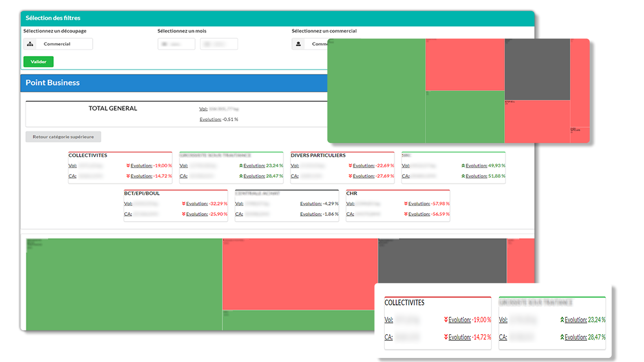
Task: Click Evolution: -1,86 % value
Action: point(319,214)
